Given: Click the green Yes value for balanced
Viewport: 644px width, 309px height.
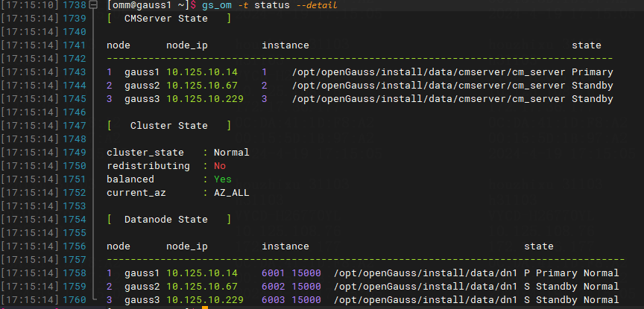Looking at the screenshot, I should click(223, 179).
